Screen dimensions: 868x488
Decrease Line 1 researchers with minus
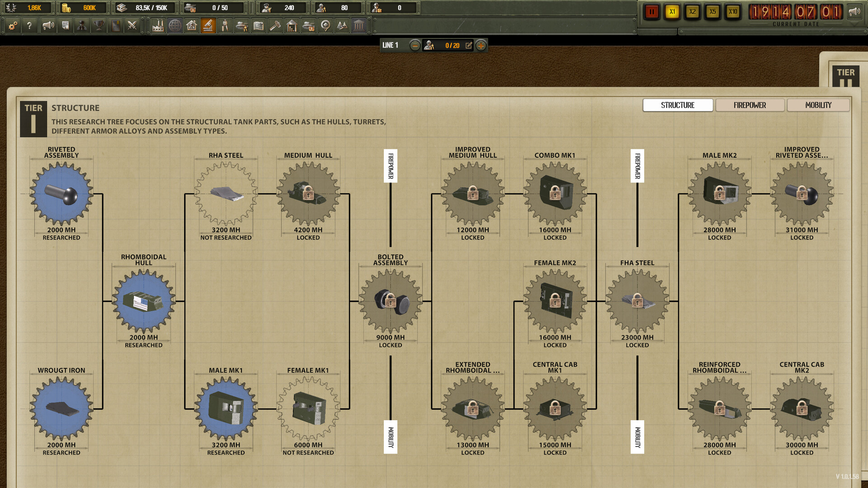415,45
